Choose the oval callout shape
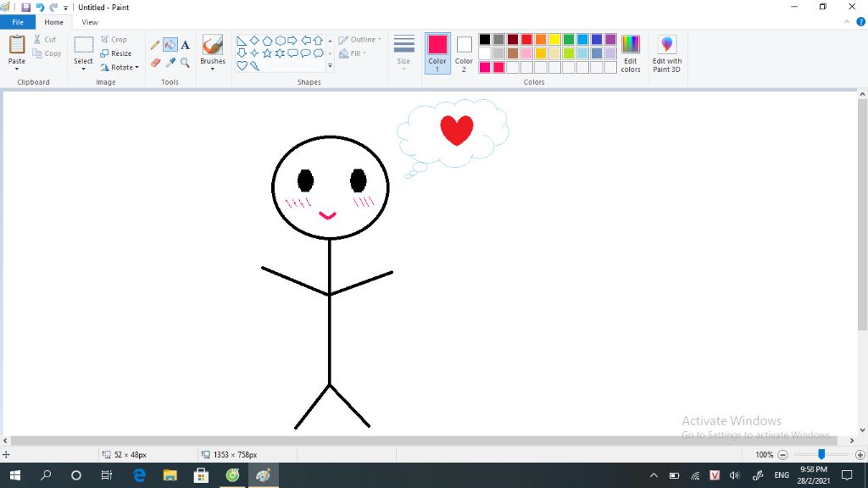 click(305, 53)
